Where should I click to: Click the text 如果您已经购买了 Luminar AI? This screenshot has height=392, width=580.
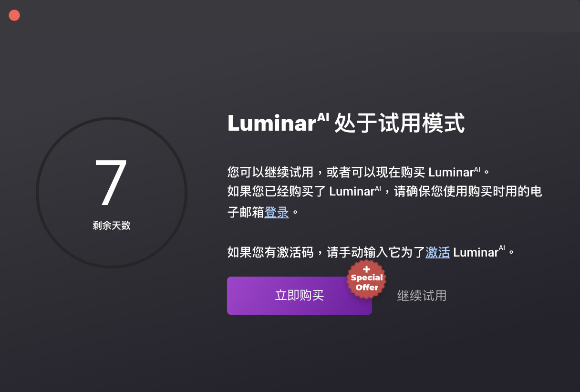click(304, 191)
